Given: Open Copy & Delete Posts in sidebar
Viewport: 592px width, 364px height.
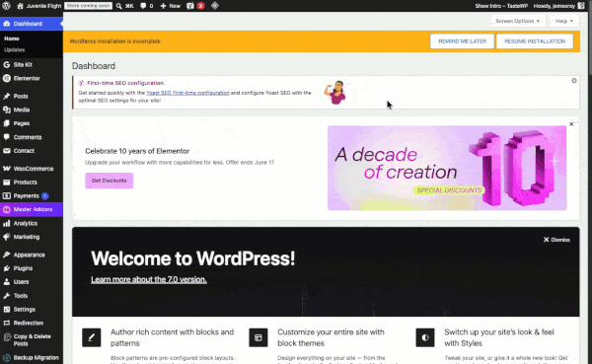Looking at the screenshot, I should (32, 340).
